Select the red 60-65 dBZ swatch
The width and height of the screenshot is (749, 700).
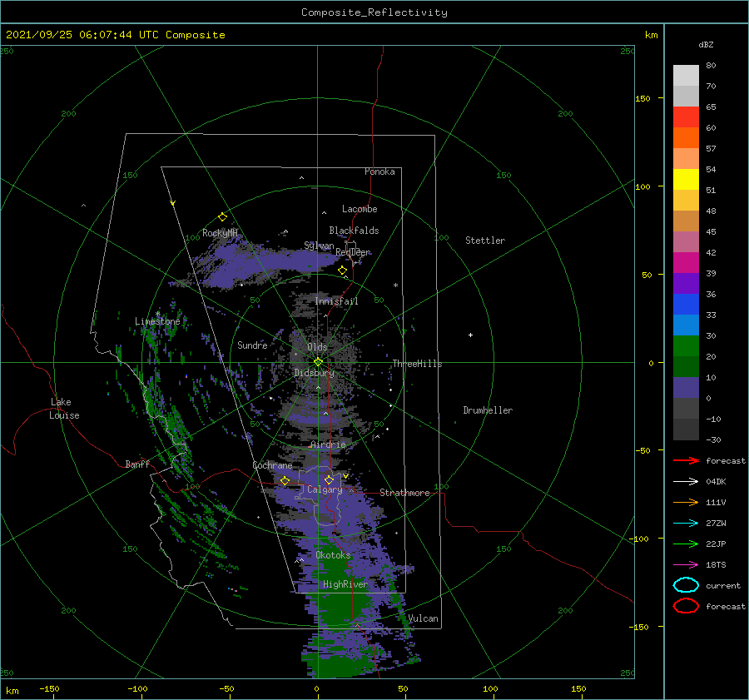[x=686, y=117]
